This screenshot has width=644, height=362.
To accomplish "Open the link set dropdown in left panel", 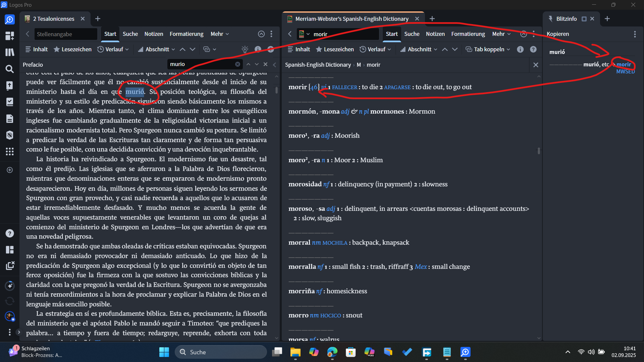I will [210, 49].
